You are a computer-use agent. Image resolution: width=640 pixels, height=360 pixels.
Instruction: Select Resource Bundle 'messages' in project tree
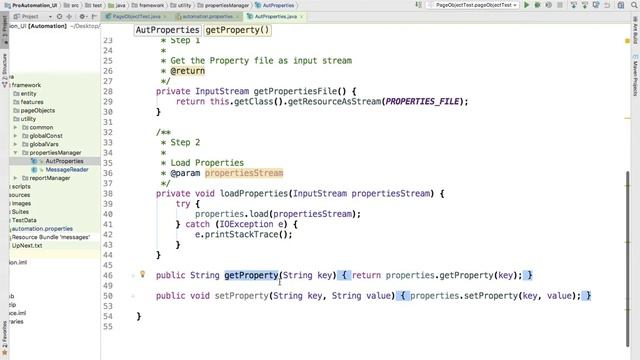click(x=50, y=237)
